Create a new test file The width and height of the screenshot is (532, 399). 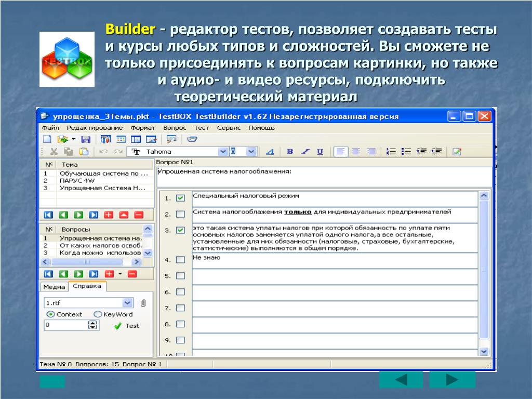click(47, 139)
